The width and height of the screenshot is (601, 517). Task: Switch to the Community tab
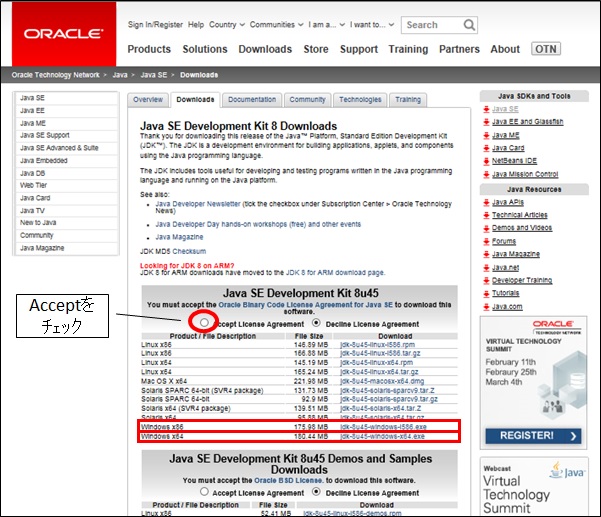(x=307, y=100)
